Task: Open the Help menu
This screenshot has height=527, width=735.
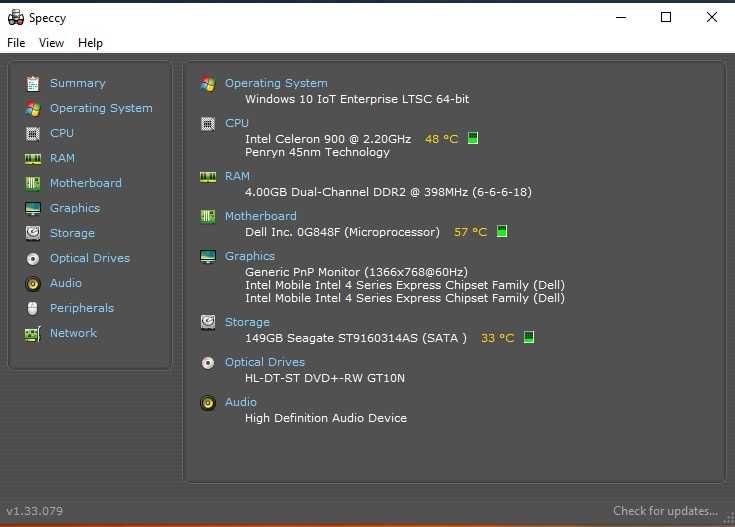Action: coord(90,43)
